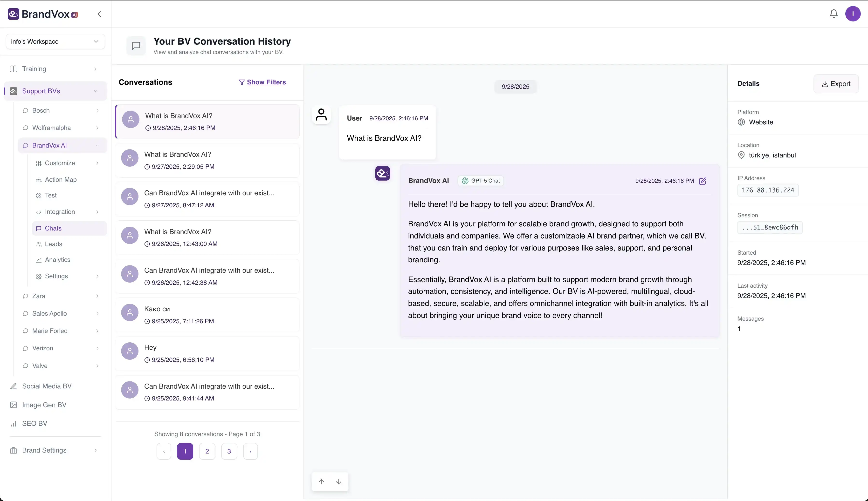The width and height of the screenshot is (868, 501).
Task: Open the Analytics page
Action: (x=57, y=260)
